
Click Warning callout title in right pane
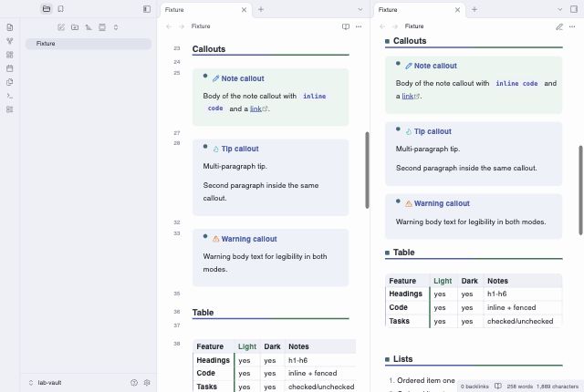[442, 203]
